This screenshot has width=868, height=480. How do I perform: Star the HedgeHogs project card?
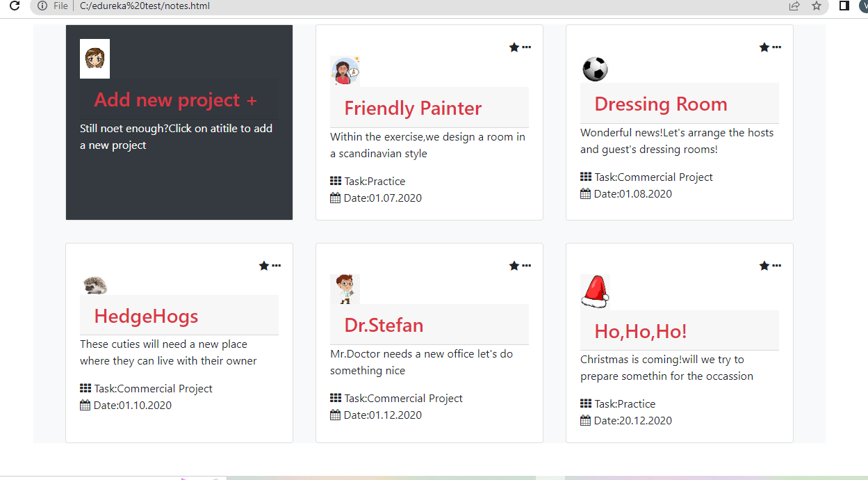(x=263, y=265)
